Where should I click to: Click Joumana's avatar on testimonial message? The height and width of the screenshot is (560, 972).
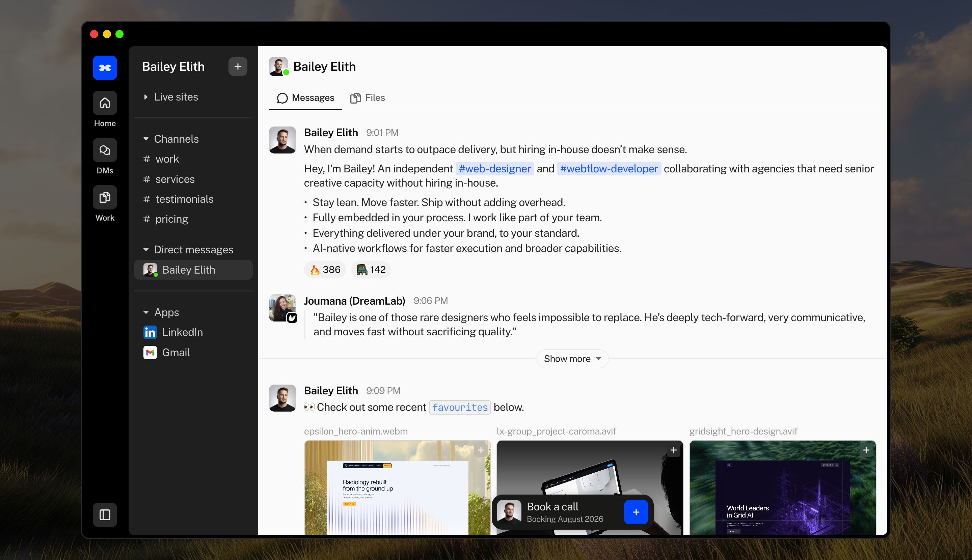(x=282, y=308)
